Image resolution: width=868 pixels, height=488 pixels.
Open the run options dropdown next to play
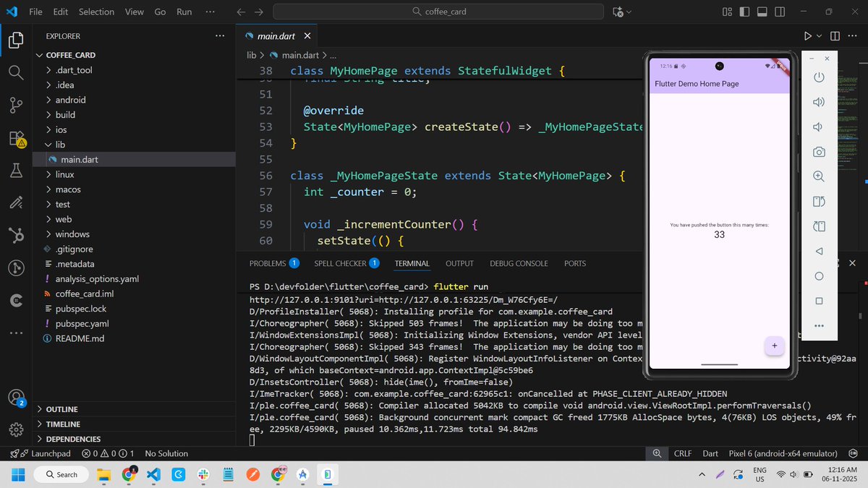point(819,36)
